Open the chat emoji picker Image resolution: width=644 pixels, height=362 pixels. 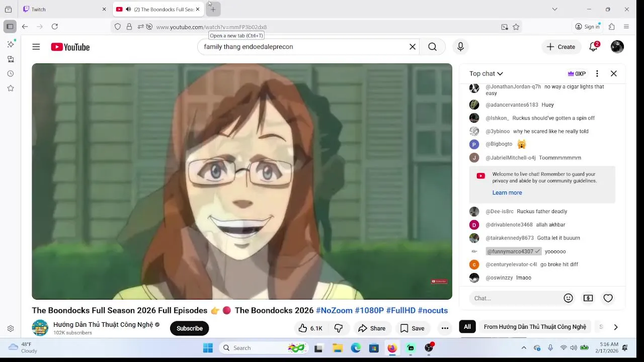click(x=569, y=298)
